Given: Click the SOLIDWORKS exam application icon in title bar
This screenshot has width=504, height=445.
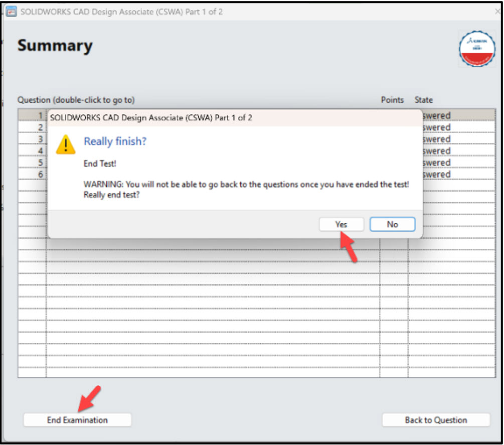Looking at the screenshot, I should click(x=12, y=11).
